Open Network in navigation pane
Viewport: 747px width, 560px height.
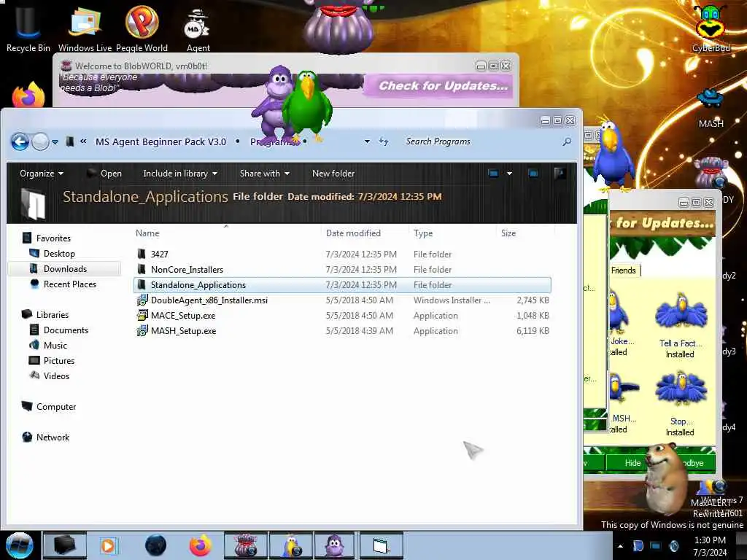[53, 437]
